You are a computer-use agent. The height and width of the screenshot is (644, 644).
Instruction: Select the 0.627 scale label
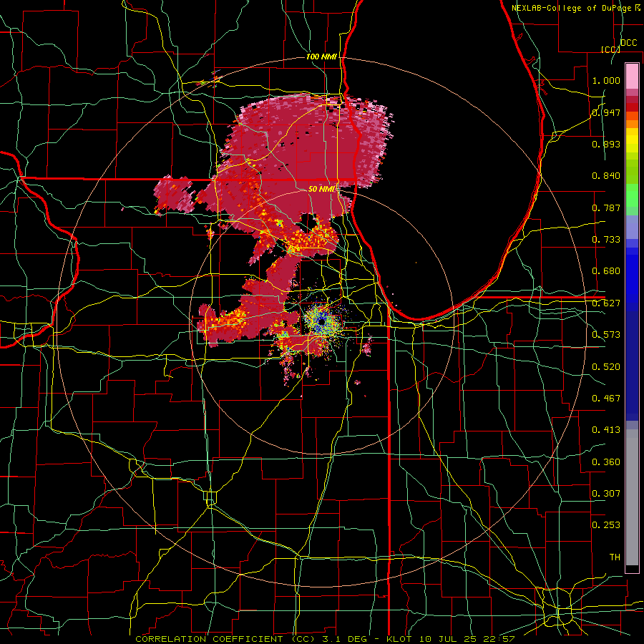pos(606,303)
